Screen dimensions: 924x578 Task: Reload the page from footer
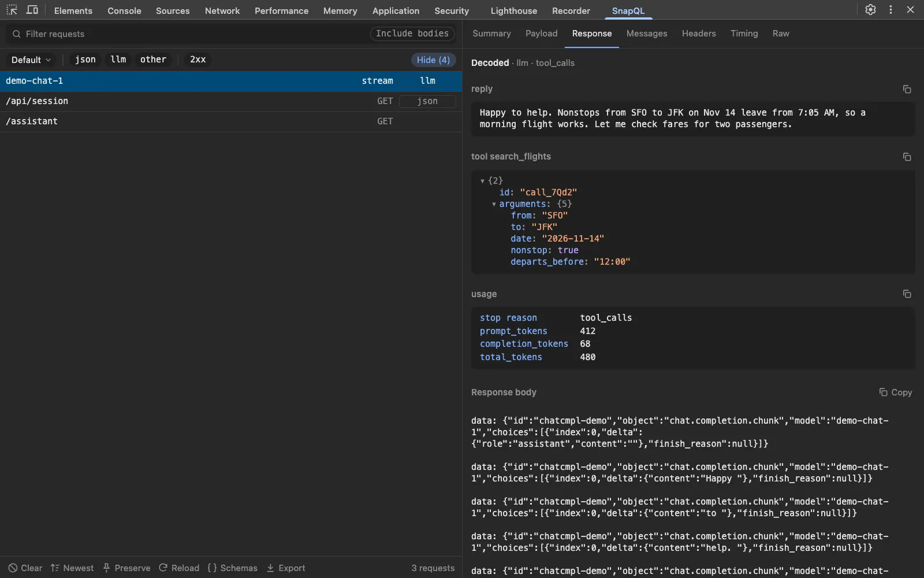point(179,568)
